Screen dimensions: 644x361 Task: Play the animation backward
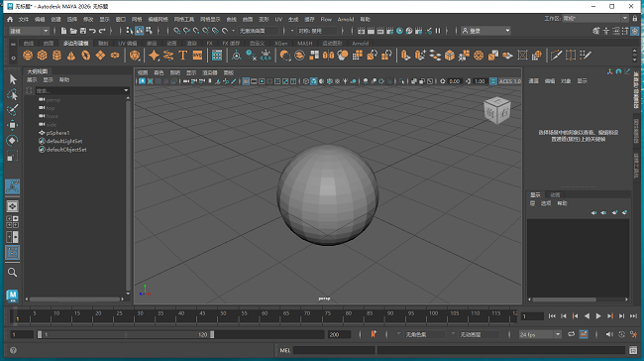click(587, 315)
